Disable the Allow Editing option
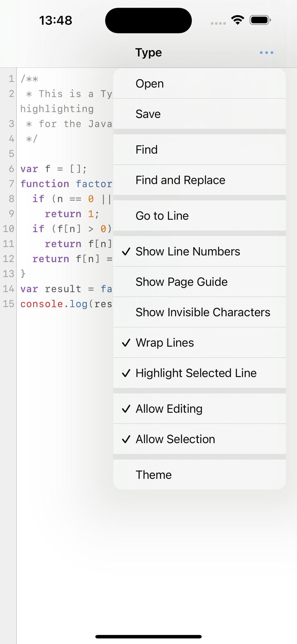Screen dimensions: 297x644 click(200, 409)
